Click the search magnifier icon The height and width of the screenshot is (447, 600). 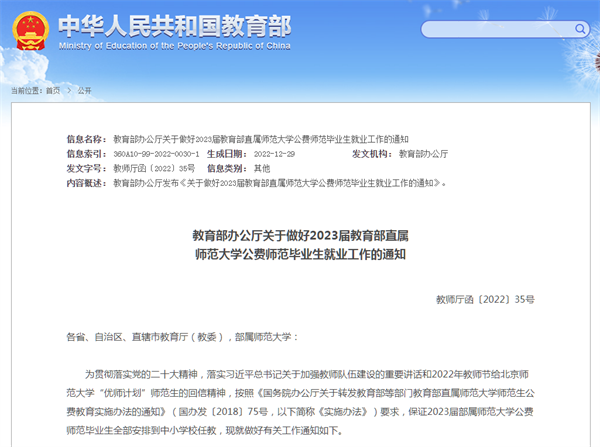580,29
